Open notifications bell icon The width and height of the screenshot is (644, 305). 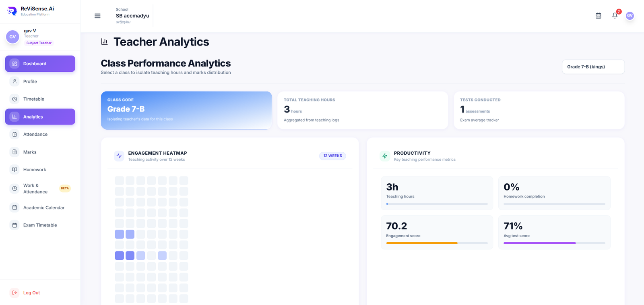click(615, 16)
